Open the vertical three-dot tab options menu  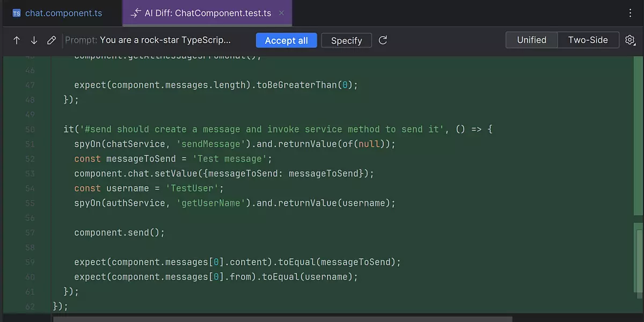coord(631,13)
